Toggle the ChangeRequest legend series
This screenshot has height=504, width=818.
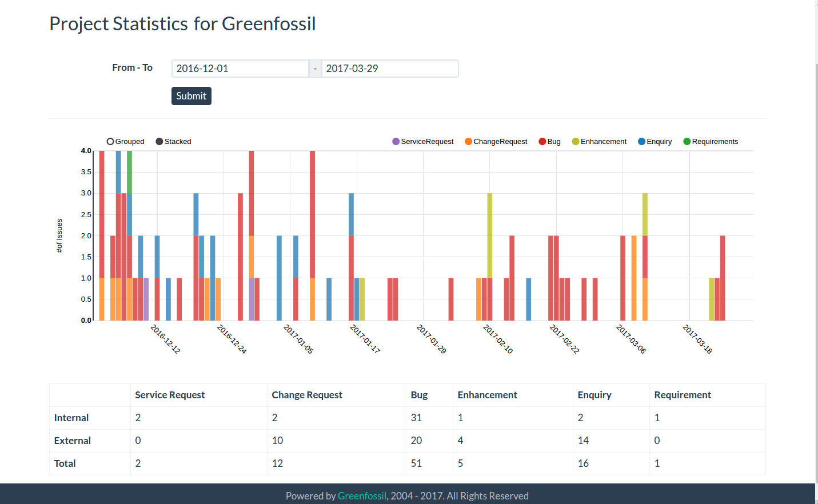click(x=496, y=142)
